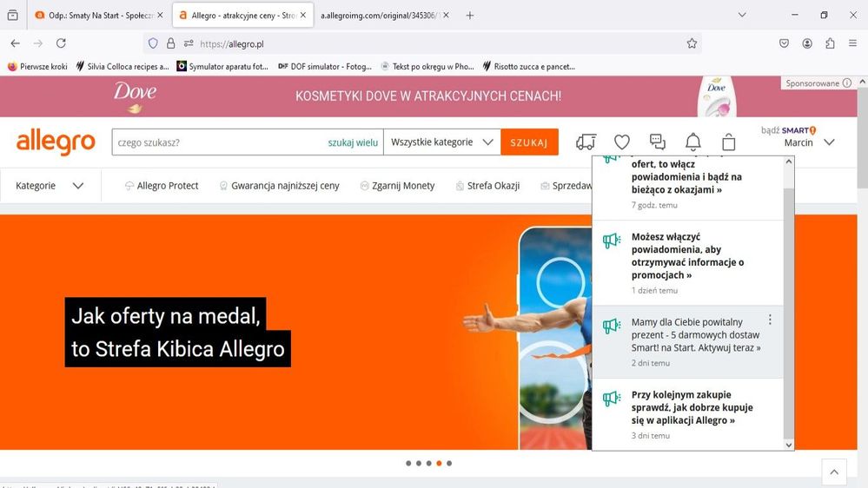
Task: Open 'ofert, to włącz powiadomienia' notification
Action: tap(688, 187)
